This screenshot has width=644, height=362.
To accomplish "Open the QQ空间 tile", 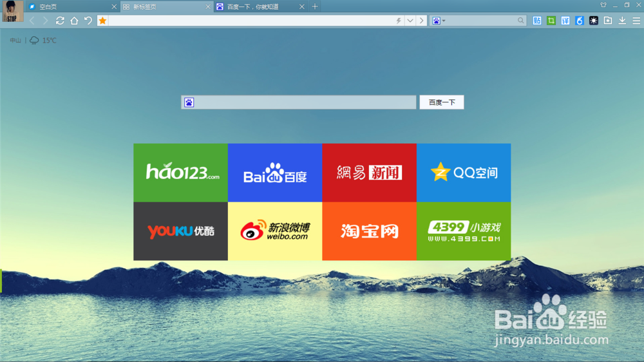I will pos(464,173).
